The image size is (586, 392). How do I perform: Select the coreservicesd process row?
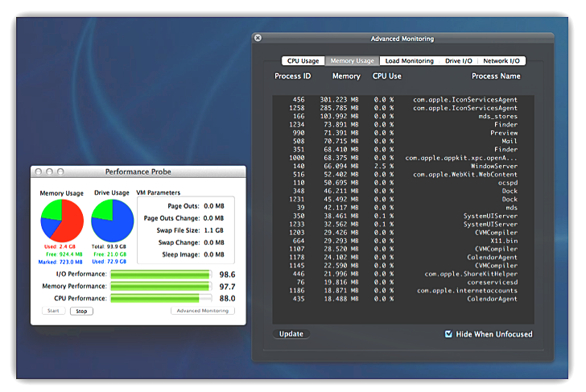[x=403, y=283]
